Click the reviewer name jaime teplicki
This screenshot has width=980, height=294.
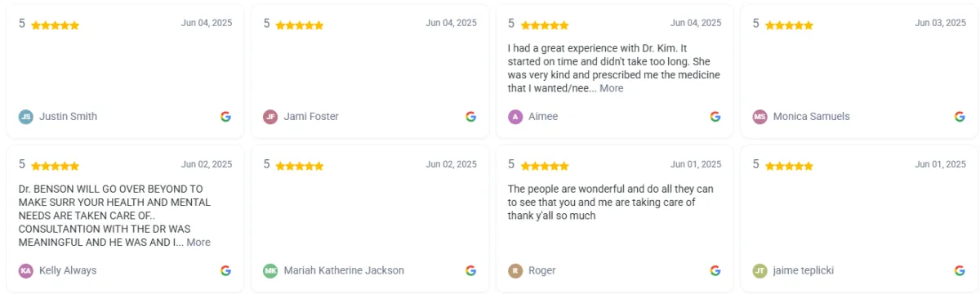(804, 270)
